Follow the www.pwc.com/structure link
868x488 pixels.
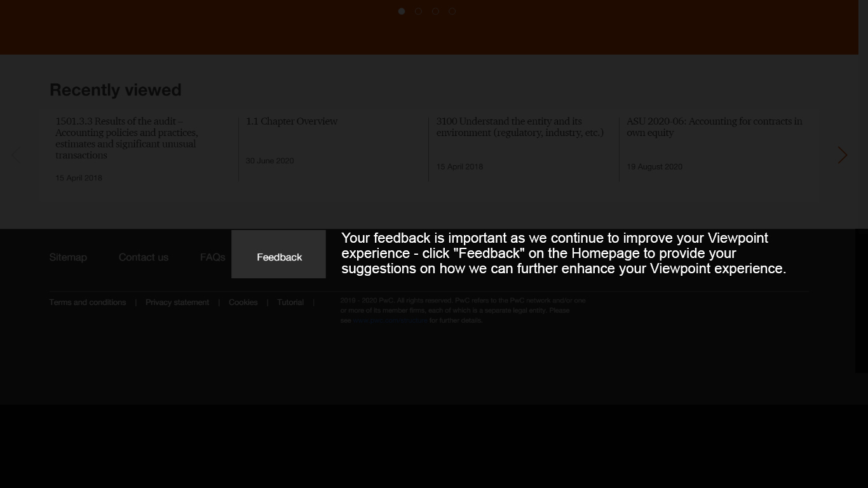(390, 320)
